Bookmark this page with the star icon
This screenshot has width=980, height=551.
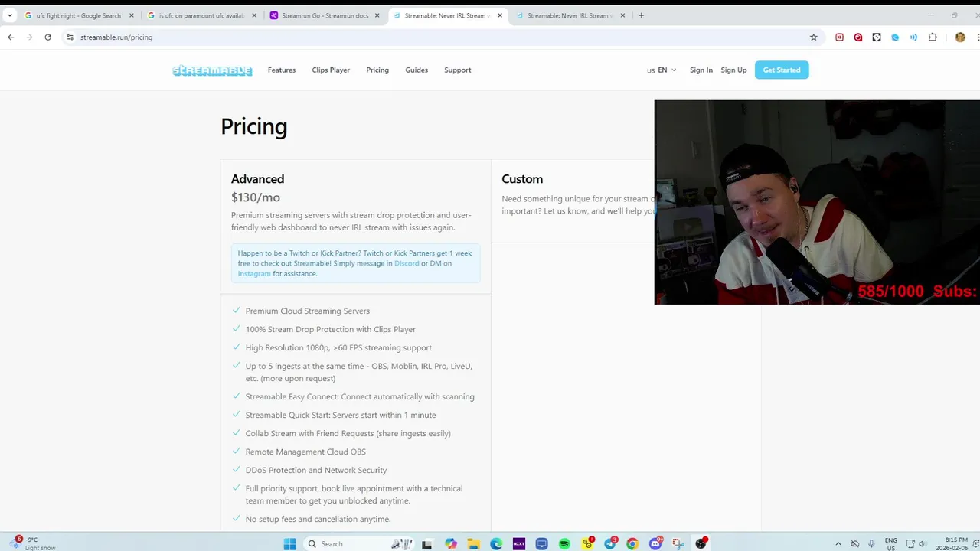coord(813,37)
